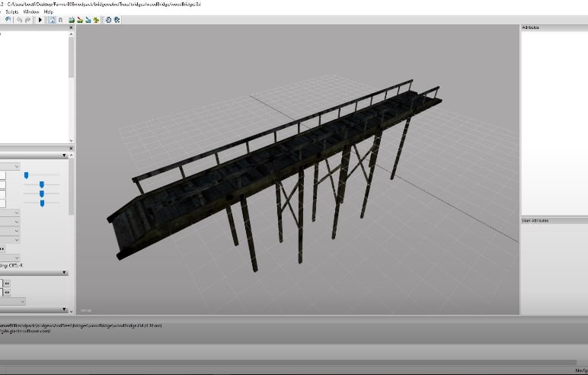Viewport: 588px width, 375px height.
Task: Open the Help menu
Action: pyautogui.click(x=49, y=12)
